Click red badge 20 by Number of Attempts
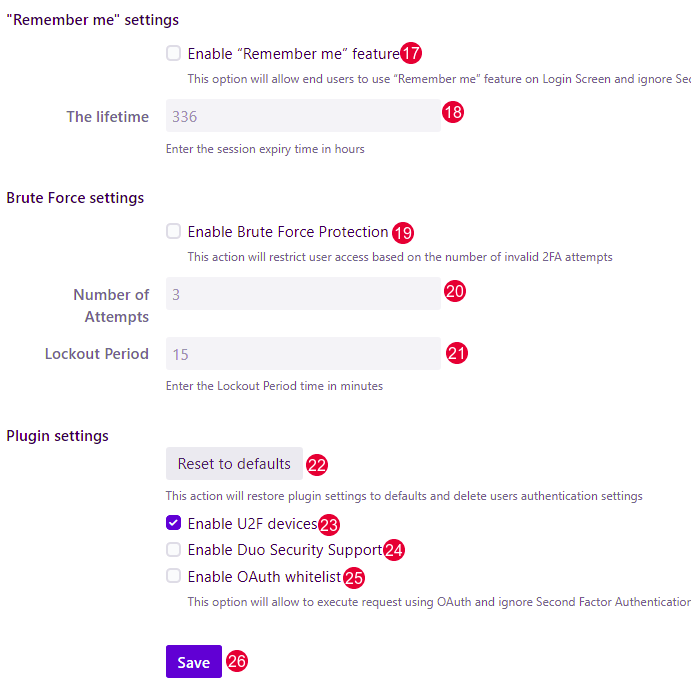The image size is (691, 682). tap(455, 291)
